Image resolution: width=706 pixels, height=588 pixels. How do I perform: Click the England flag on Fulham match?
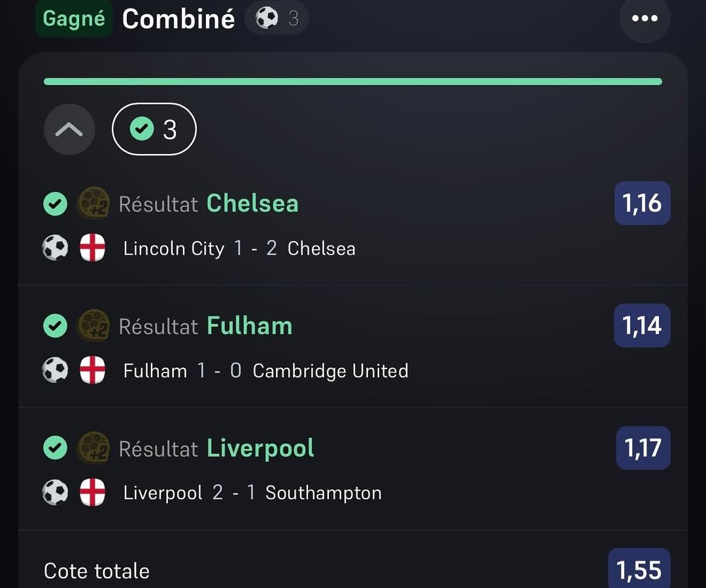(92, 370)
